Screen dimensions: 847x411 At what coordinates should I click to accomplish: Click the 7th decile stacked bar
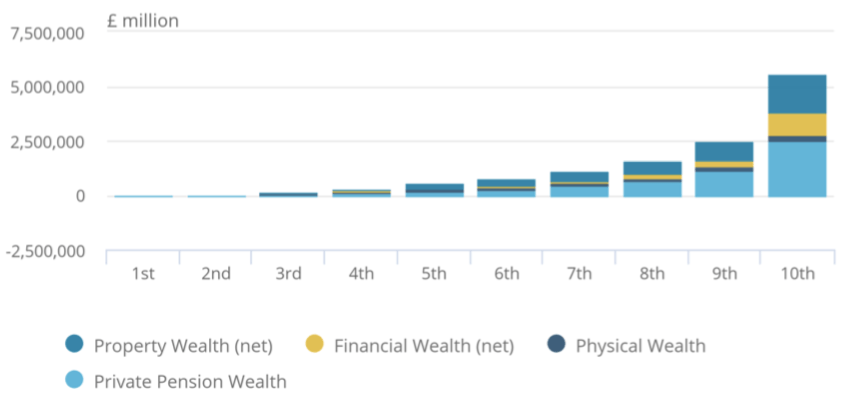(579, 184)
